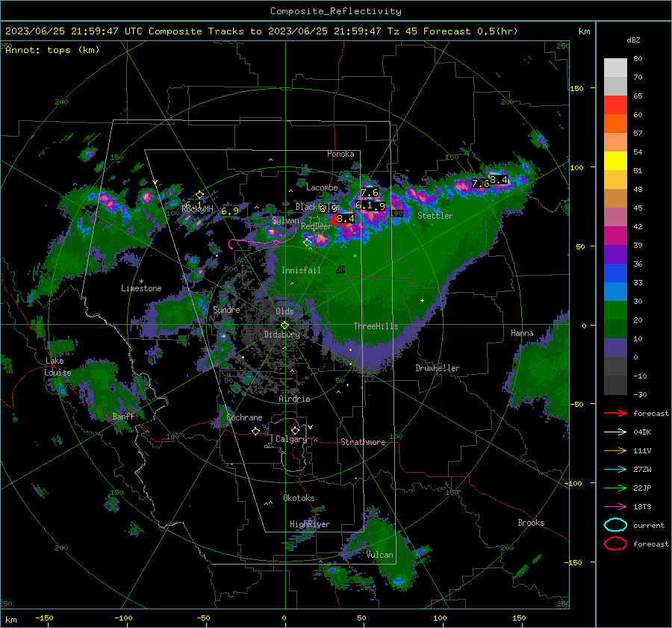Screen dimensions: 672x628
Task: Select the orange 111V arrow legend entry
Action: (615, 450)
